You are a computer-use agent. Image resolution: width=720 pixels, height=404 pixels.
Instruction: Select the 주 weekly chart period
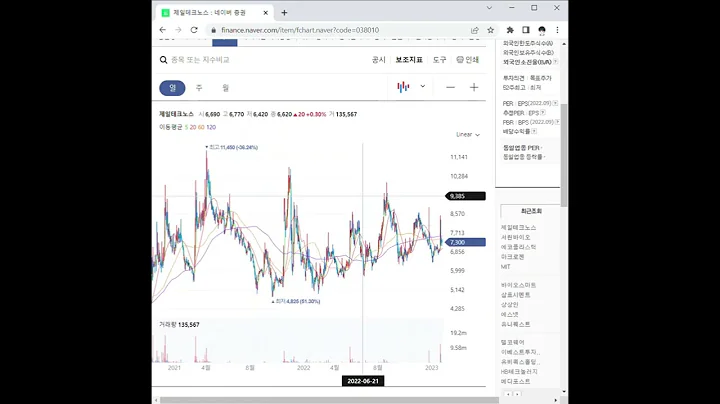click(199, 88)
